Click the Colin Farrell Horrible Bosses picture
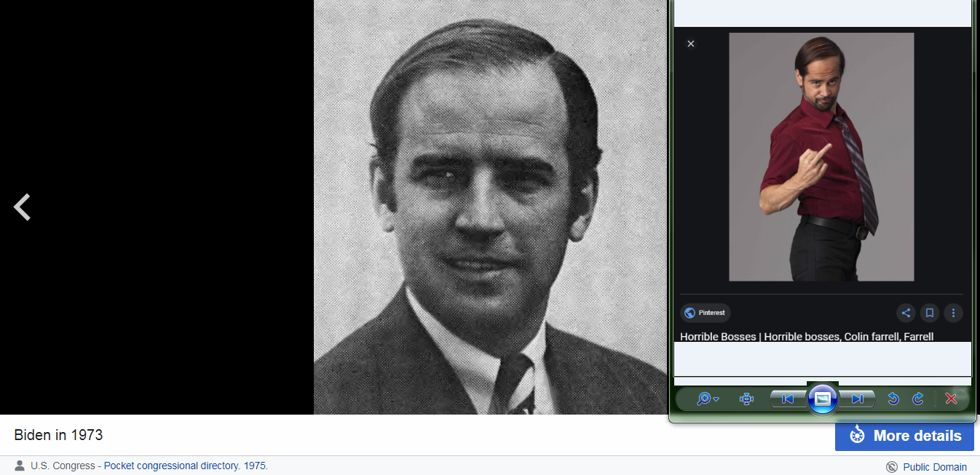 tap(821, 156)
